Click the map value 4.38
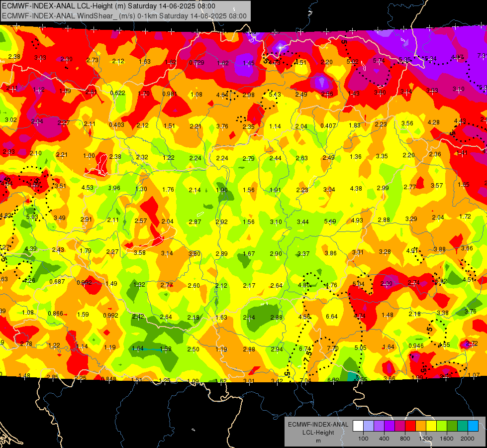The height and width of the screenshot is (448, 487). tap(356, 188)
